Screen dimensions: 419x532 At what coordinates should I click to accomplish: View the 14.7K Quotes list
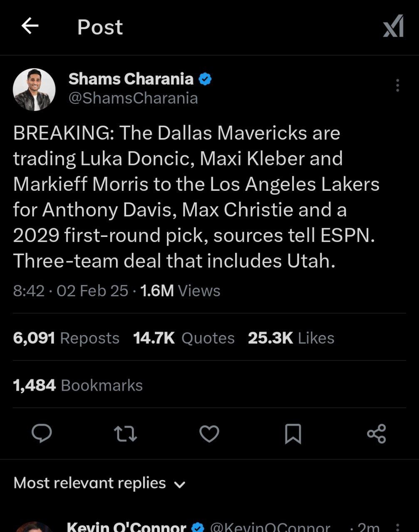[x=183, y=338]
